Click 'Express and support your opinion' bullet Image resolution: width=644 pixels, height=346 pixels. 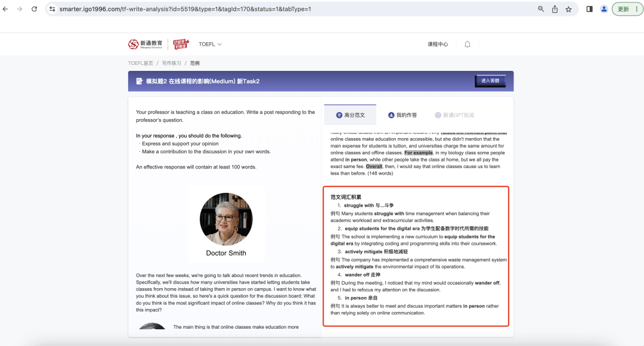coord(180,144)
